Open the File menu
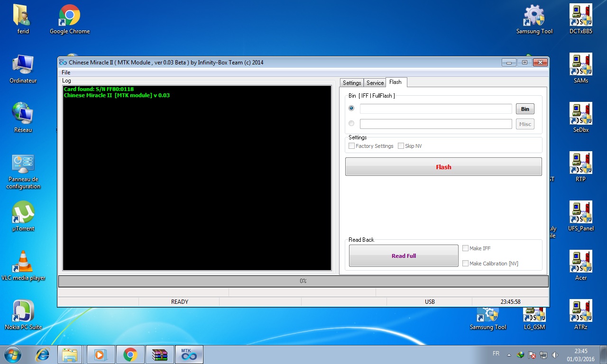The height and width of the screenshot is (364, 607). tap(66, 73)
